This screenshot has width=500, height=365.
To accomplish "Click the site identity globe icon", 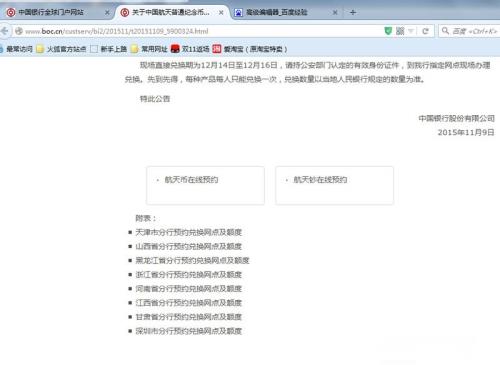I will (19, 31).
